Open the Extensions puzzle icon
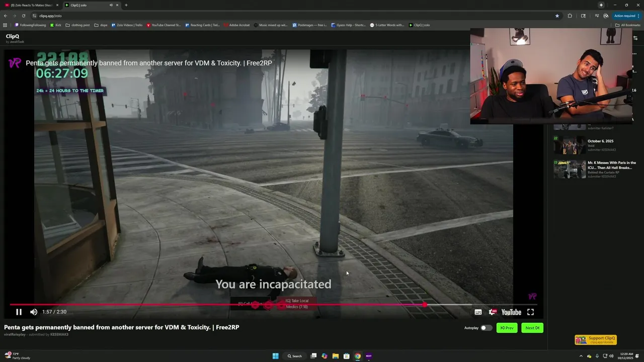Screen dimensions: 644x362 pos(570,16)
